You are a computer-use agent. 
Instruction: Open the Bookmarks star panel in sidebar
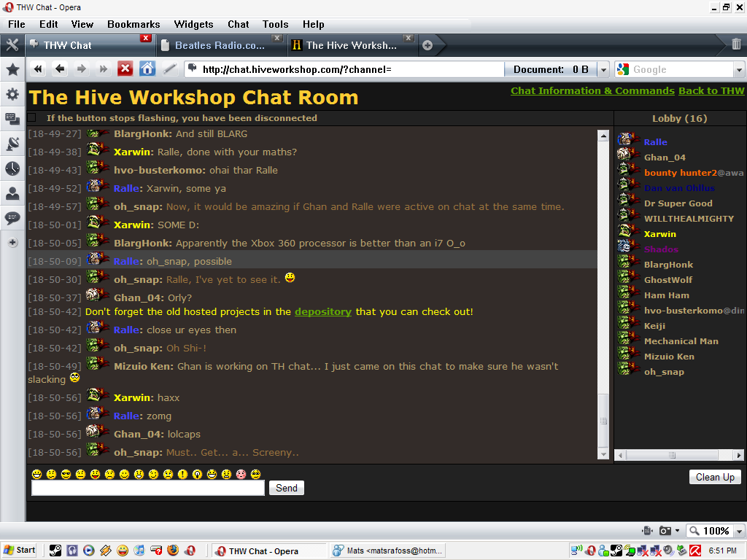click(x=12, y=69)
